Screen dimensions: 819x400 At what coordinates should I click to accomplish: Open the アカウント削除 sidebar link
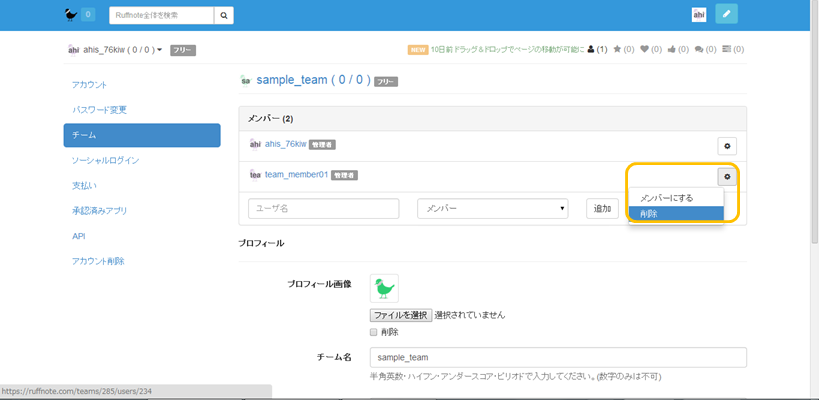[x=98, y=261]
